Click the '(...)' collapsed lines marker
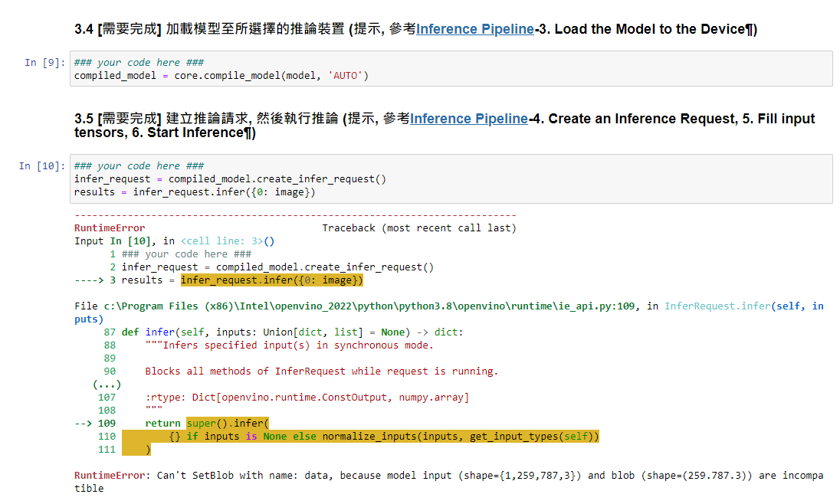This screenshot has width=840, height=504. coord(107,385)
